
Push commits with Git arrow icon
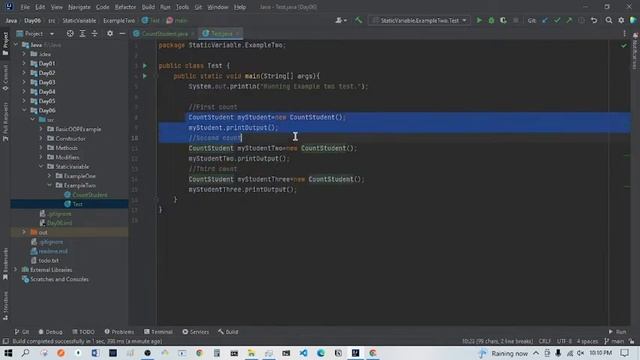click(x=569, y=20)
